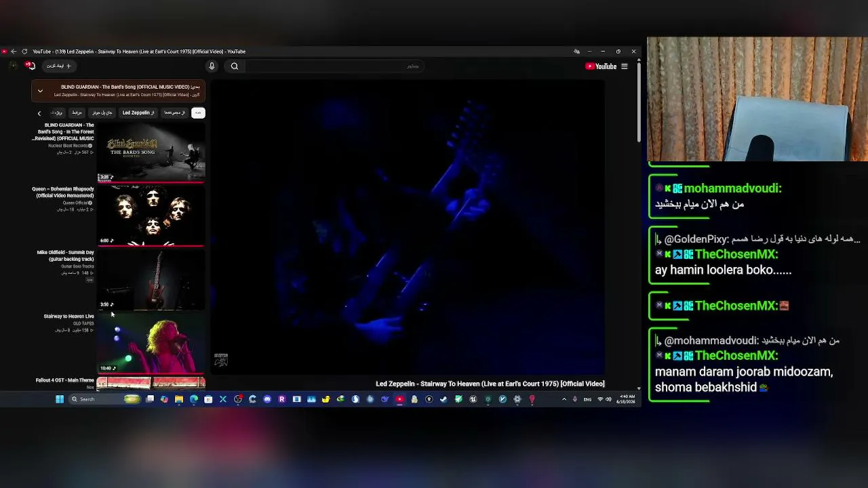Screen dimensions: 868x488
Task: Open BLIND GUARDIAN Bard's Song video title
Action: tap(64, 132)
